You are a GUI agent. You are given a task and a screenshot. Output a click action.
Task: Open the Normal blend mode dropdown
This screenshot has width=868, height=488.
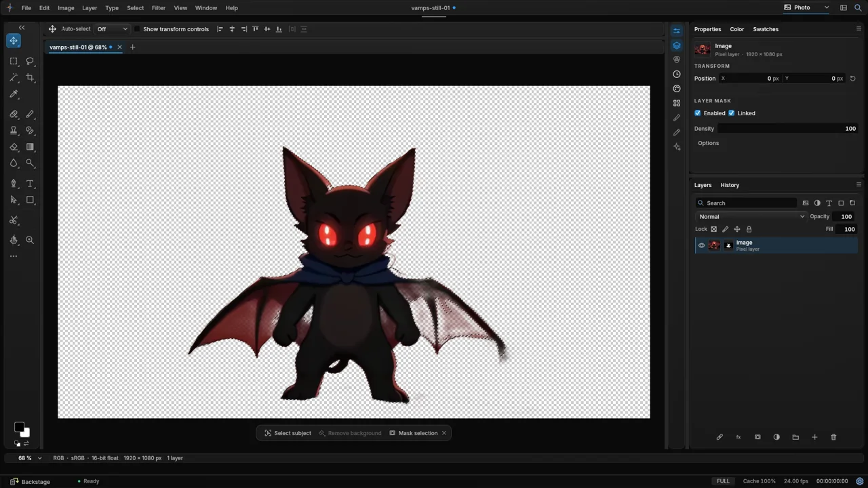[x=751, y=217]
